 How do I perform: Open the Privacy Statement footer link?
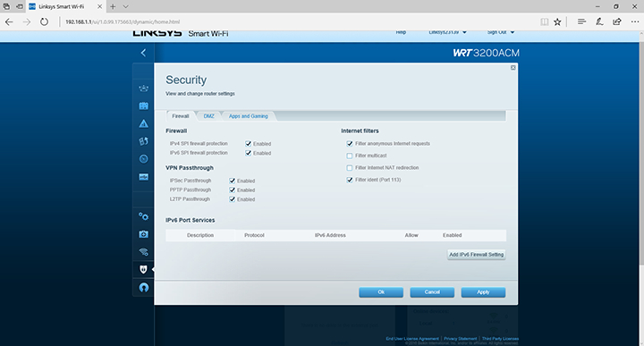[x=460, y=339]
